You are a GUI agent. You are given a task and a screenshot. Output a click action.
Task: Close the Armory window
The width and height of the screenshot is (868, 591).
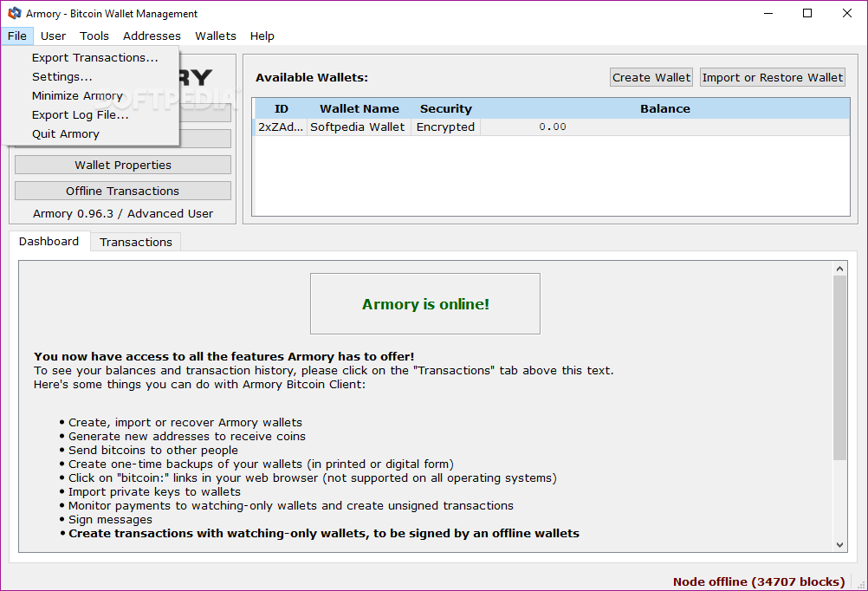(x=847, y=13)
